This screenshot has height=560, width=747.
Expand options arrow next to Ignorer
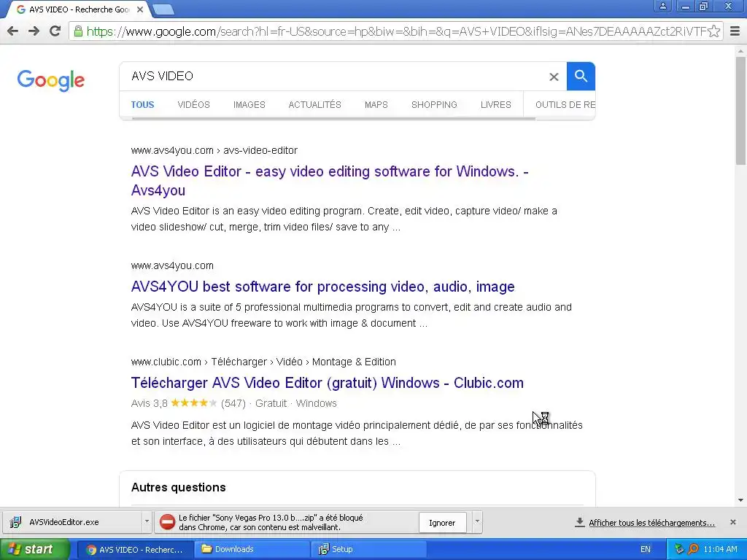pos(477,522)
